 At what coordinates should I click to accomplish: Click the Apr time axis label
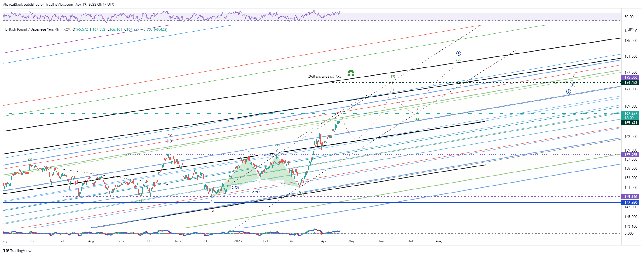coord(324,241)
